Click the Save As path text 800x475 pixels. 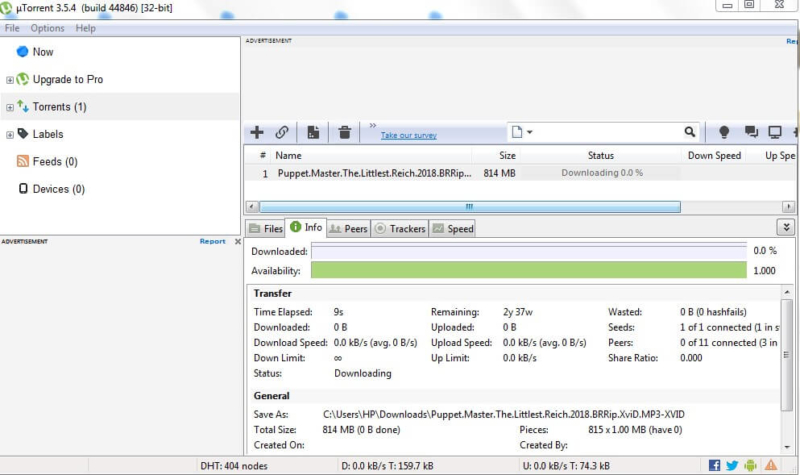pyautogui.click(x=504, y=414)
